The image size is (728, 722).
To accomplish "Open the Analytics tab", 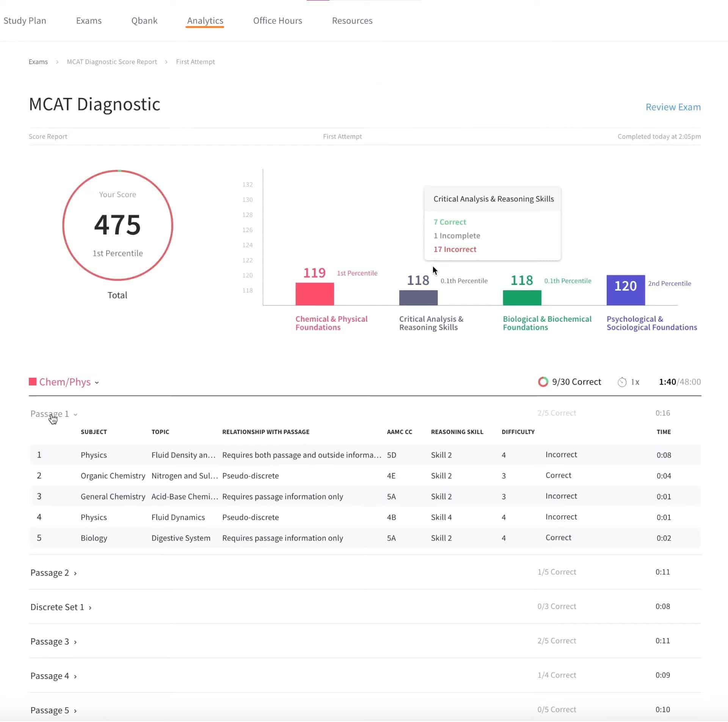I will (205, 20).
